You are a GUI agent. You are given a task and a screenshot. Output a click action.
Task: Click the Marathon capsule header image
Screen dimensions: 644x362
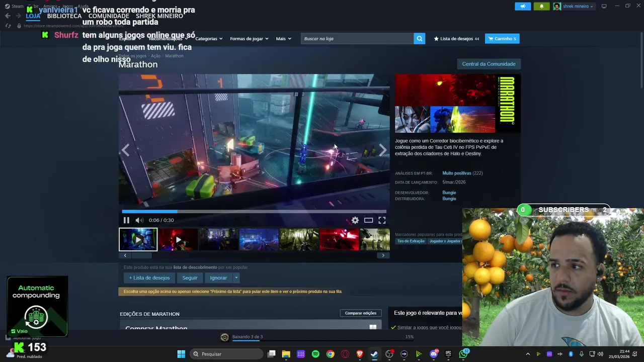pos(458,104)
